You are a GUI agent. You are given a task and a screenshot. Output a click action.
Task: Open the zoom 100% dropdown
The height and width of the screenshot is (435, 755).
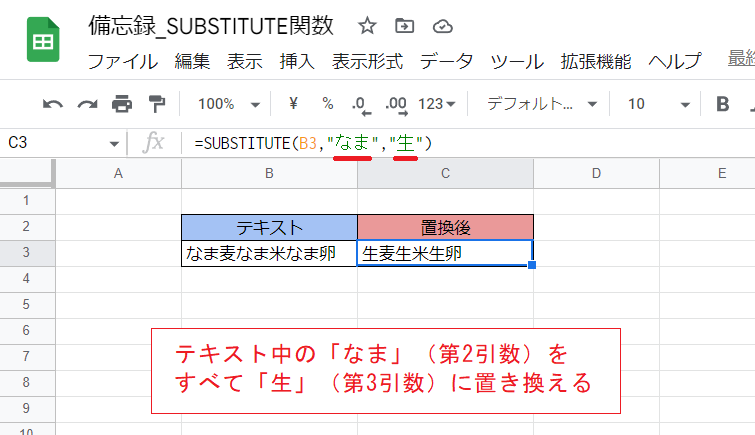(229, 104)
